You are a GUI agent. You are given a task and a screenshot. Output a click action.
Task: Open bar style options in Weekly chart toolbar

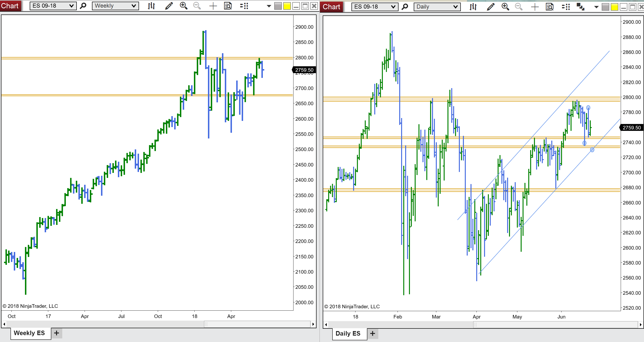click(151, 6)
